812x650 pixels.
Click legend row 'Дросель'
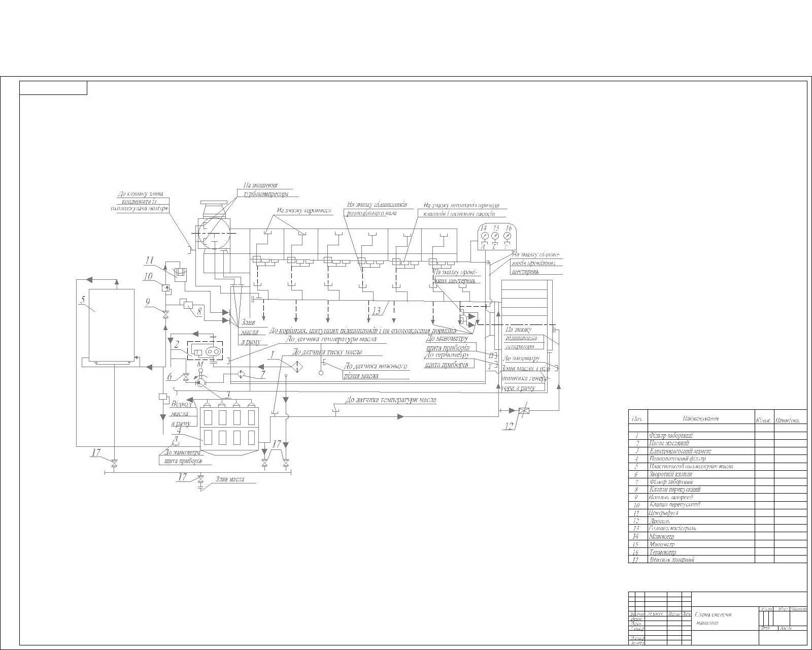coord(718,521)
